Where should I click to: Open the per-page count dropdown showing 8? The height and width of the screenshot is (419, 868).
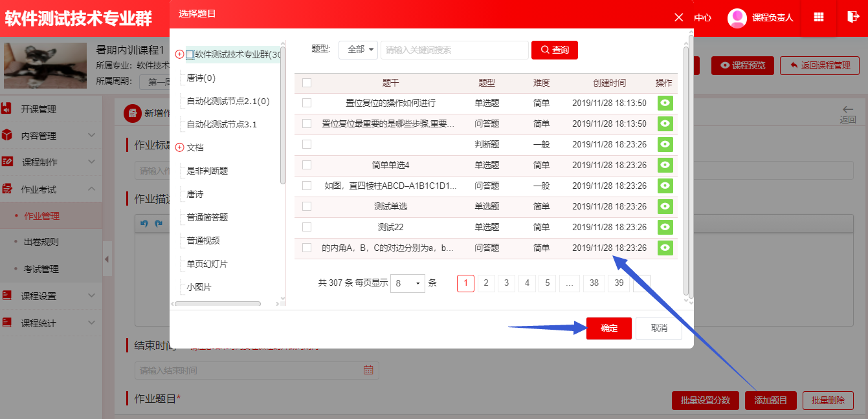coord(408,283)
